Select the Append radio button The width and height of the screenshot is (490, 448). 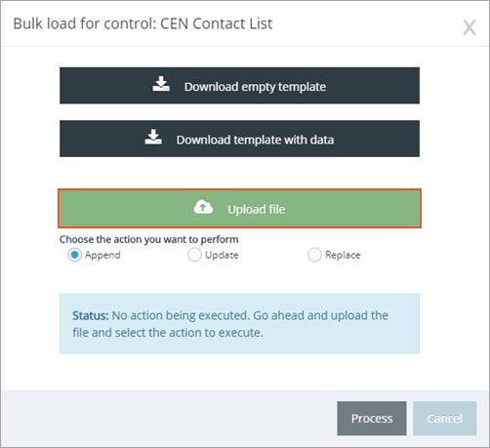(74, 255)
